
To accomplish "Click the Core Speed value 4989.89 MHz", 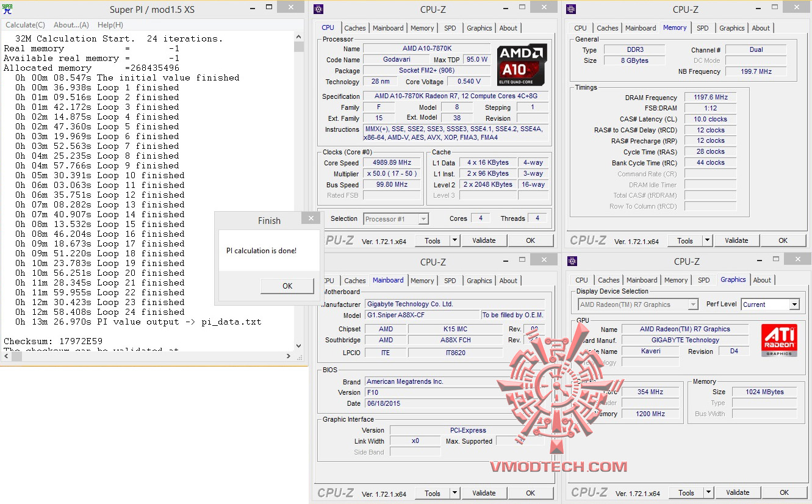I will click(391, 163).
